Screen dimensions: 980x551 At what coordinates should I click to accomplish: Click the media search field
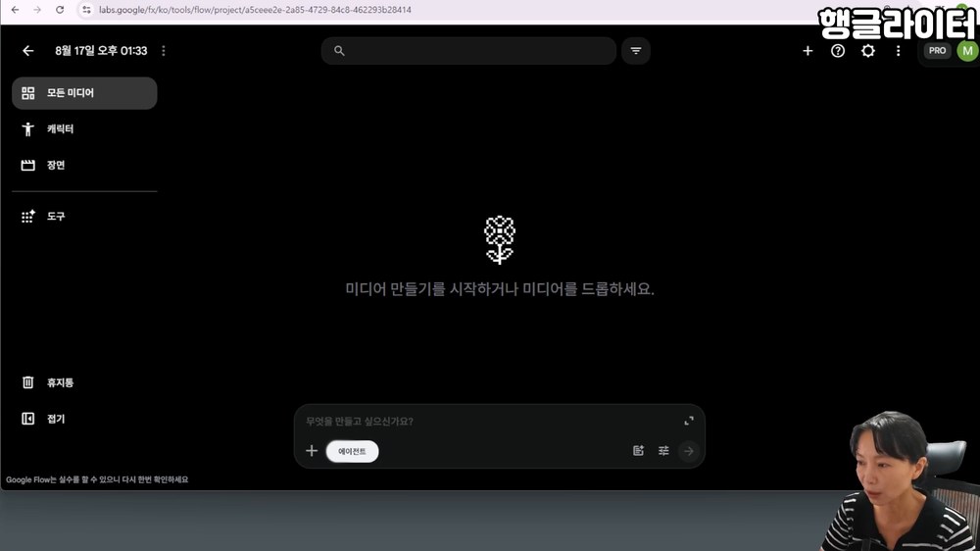468,51
